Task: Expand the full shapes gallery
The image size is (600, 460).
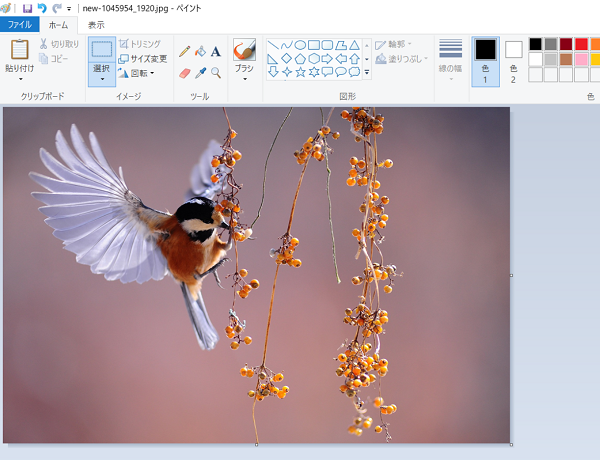Action: point(367,72)
